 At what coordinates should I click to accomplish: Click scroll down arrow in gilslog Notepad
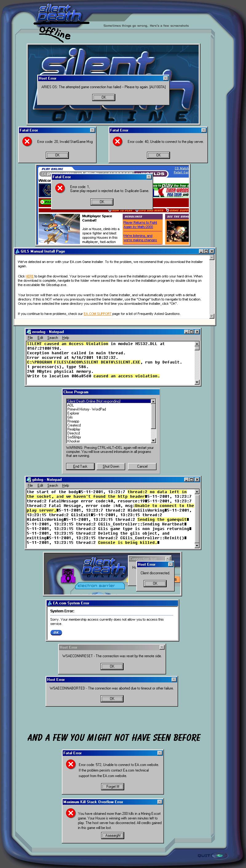(197, 545)
